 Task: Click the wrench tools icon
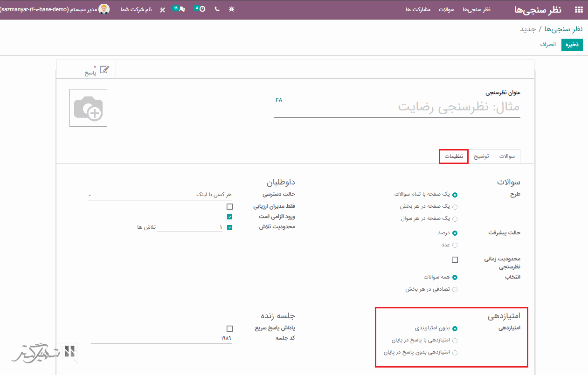[x=162, y=10]
